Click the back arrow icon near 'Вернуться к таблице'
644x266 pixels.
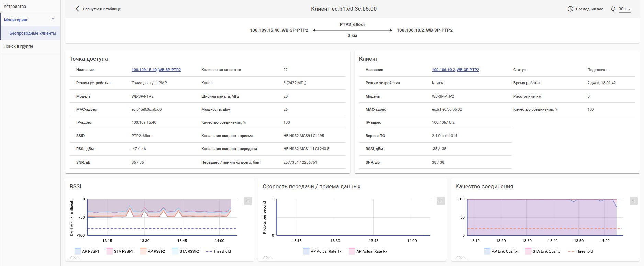click(x=77, y=9)
